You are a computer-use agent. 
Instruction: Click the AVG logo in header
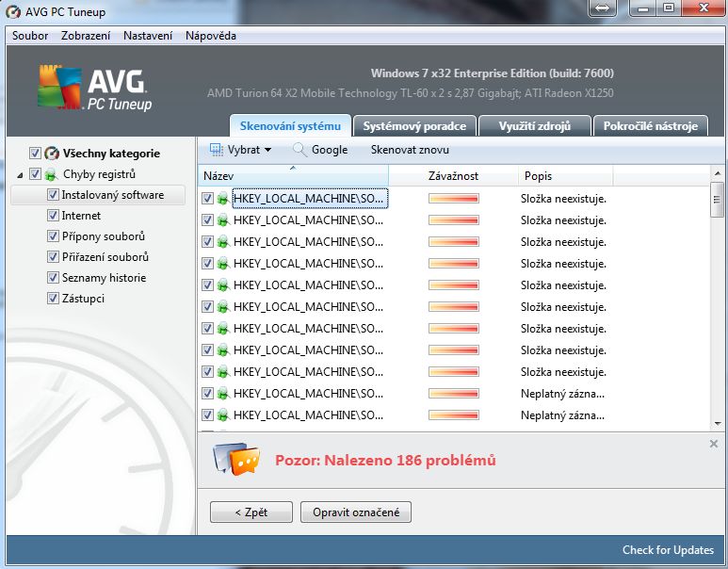(x=93, y=89)
